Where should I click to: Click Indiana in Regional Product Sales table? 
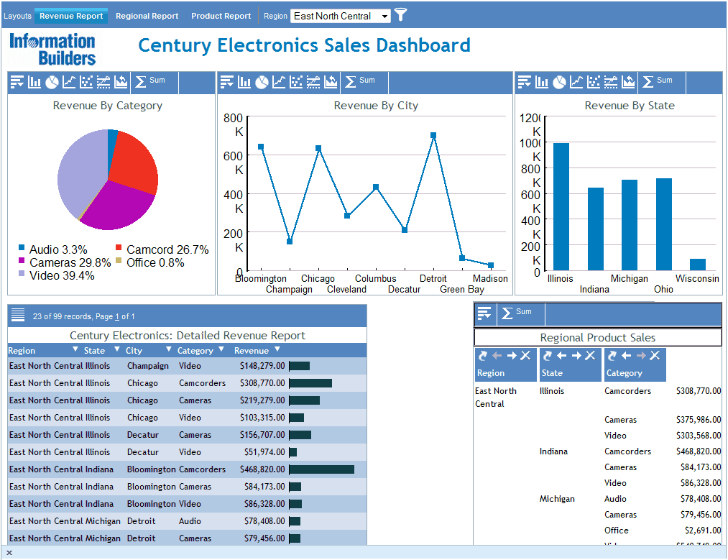(553, 451)
